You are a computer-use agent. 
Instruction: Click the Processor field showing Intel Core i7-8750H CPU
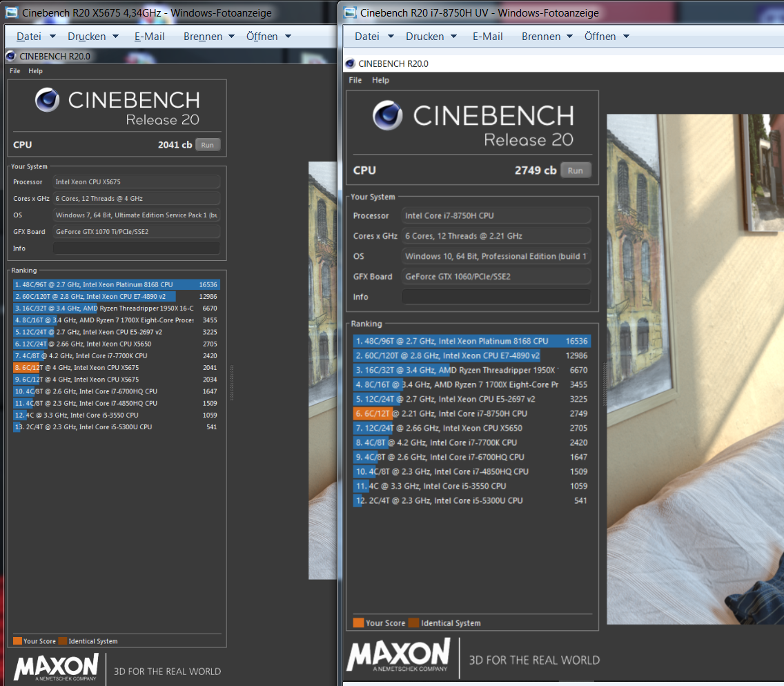point(496,215)
